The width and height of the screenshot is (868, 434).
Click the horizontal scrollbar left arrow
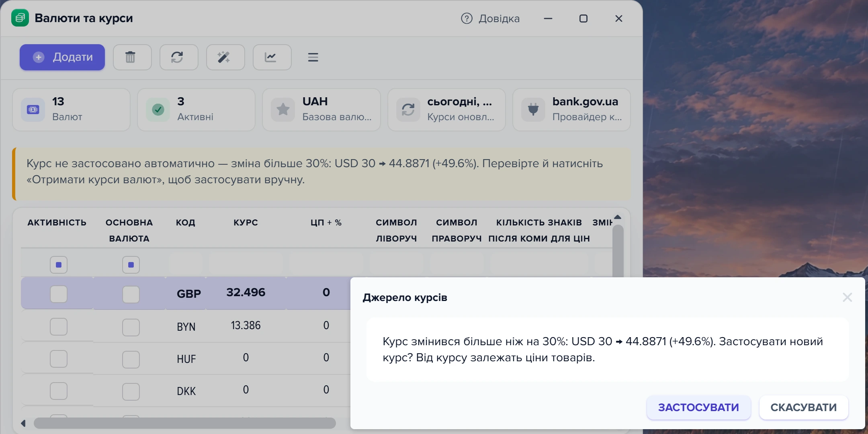23,423
